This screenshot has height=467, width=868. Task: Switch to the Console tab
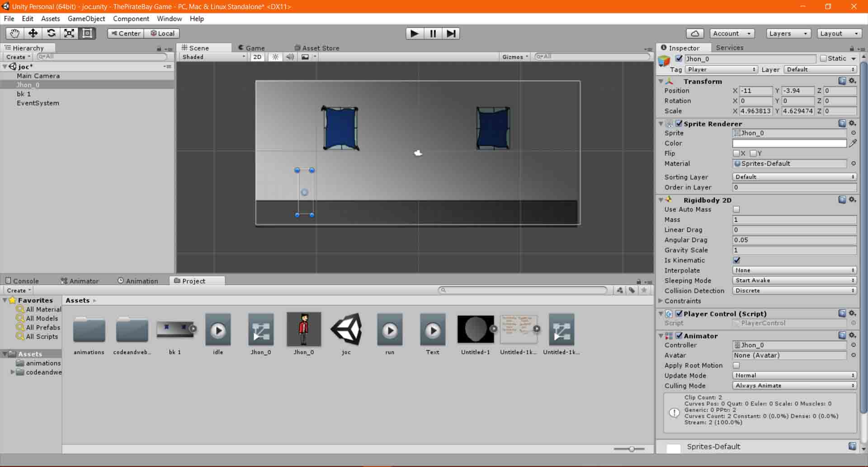coord(26,281)
